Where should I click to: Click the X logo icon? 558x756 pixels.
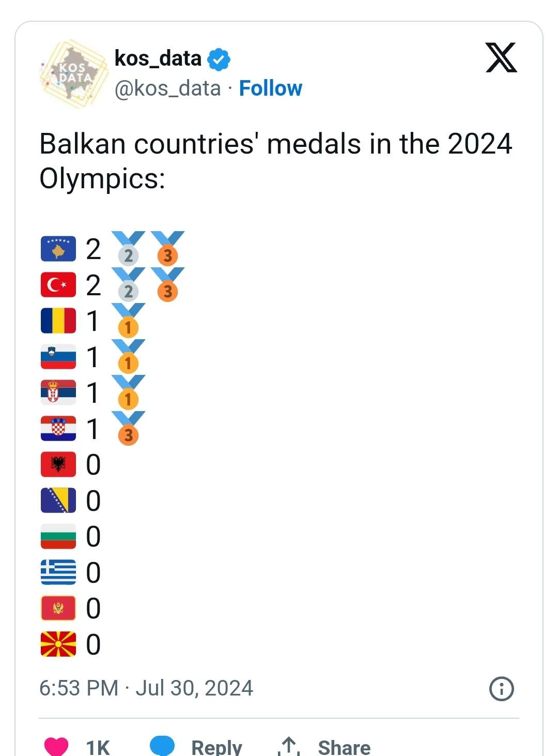pyautogui.click(x=501, y=57)
